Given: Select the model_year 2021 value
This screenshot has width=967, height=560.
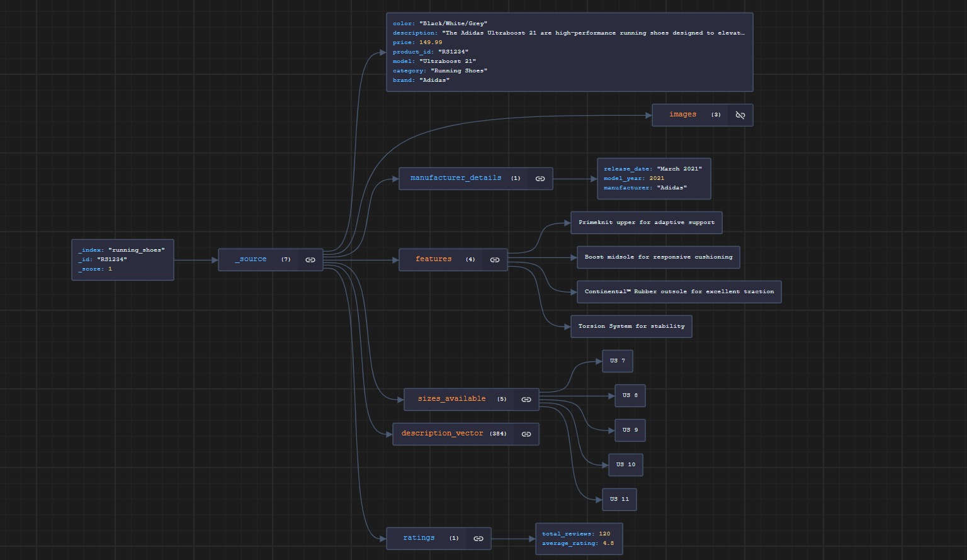Looking at the screenshot, I should click(x=657, y=179).
